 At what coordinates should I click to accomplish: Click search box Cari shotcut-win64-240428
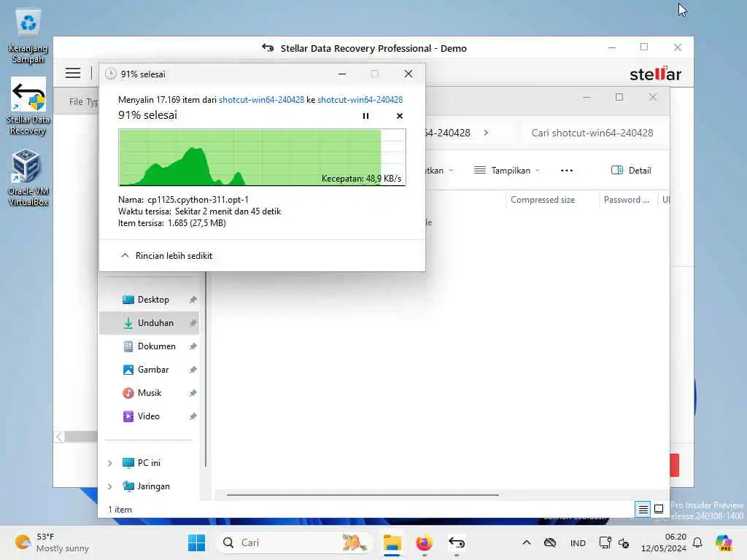pyautogui.click(x=592, y=133)
